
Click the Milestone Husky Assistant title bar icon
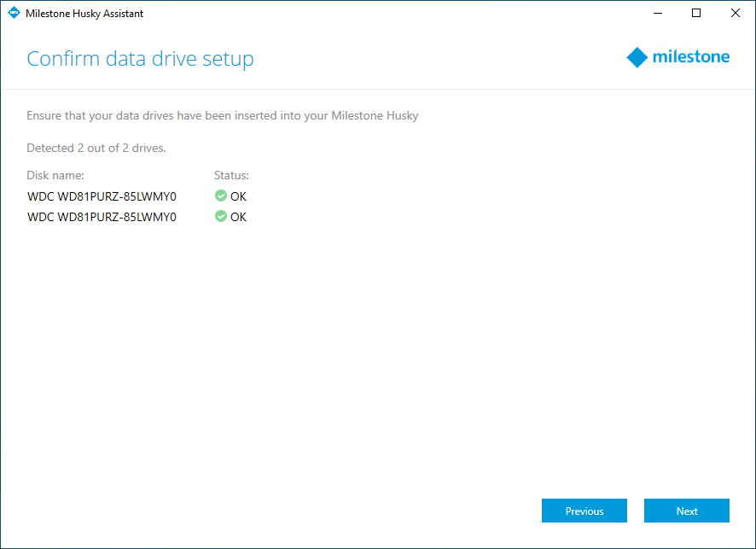coord(14,13)
